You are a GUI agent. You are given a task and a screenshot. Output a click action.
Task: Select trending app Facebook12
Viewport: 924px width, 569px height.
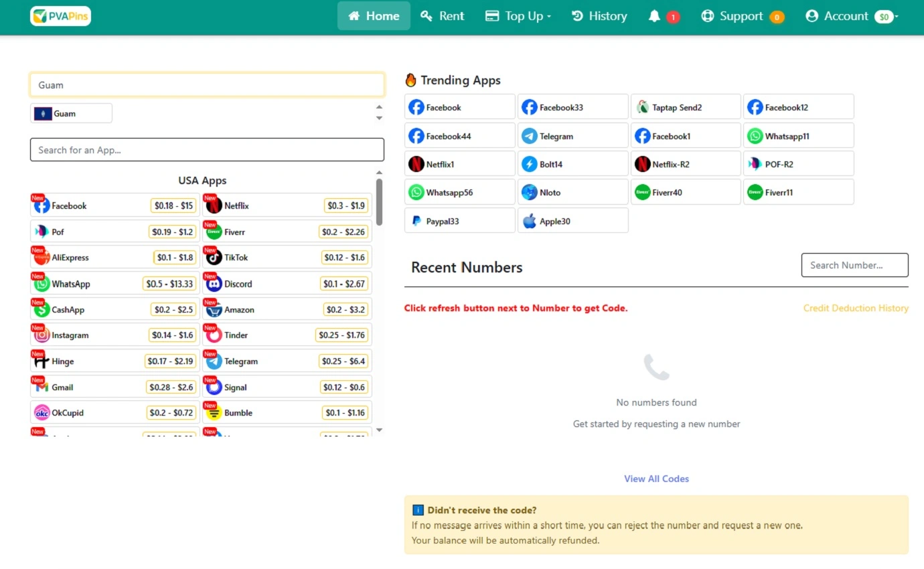[799, 107]
